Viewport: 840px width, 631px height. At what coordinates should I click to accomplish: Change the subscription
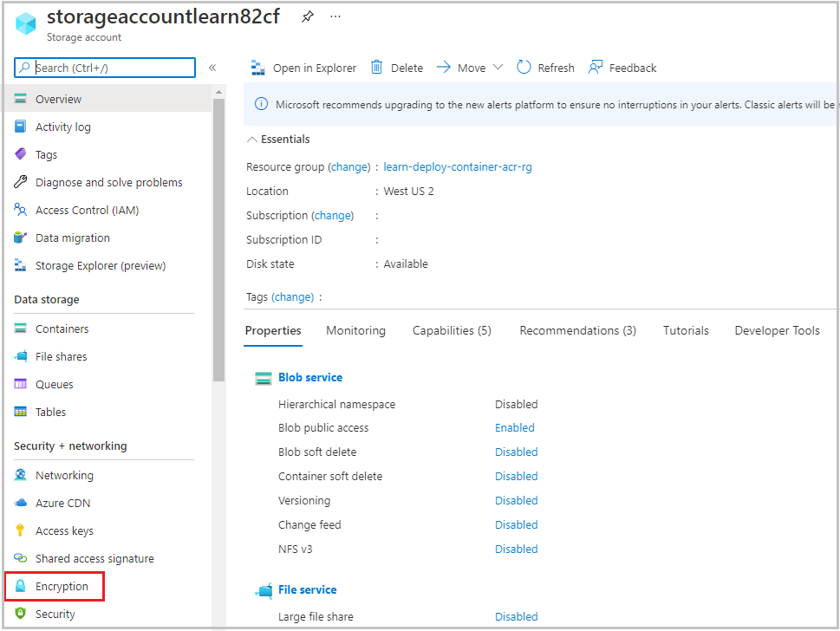tap(333, 215)
